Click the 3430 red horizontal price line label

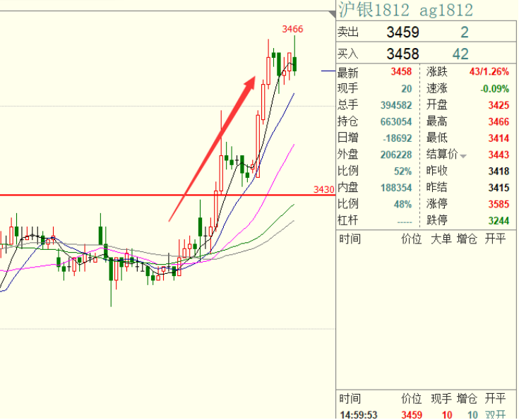click(323, 190)
